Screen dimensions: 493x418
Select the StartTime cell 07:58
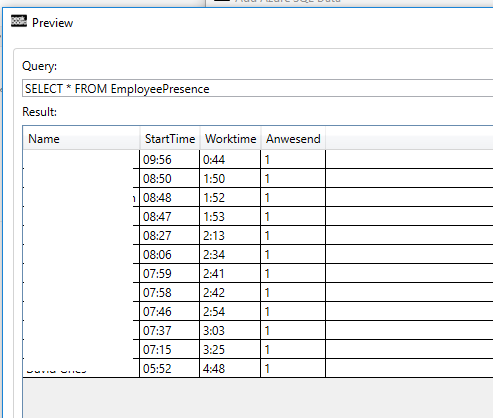(x=169, y=292)
